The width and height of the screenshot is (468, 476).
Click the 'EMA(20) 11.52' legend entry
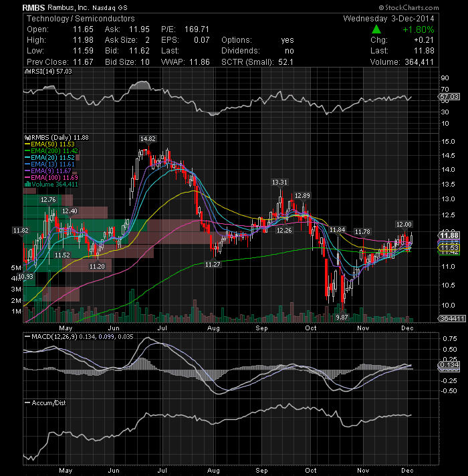(x=53, y=158)
